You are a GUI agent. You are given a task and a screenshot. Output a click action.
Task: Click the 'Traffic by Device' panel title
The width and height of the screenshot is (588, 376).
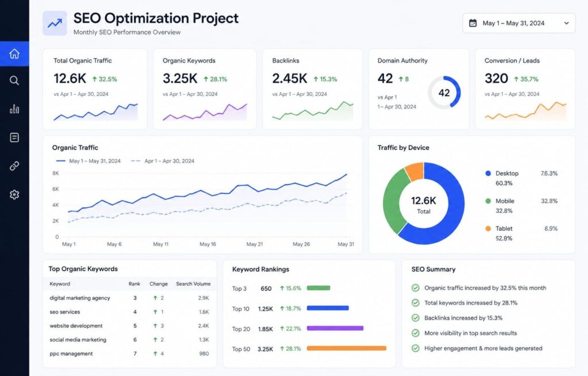point(404,148)
